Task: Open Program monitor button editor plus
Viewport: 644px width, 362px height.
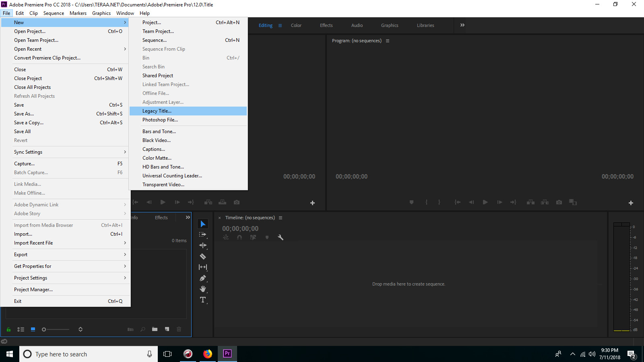Action: coord(631,203)
